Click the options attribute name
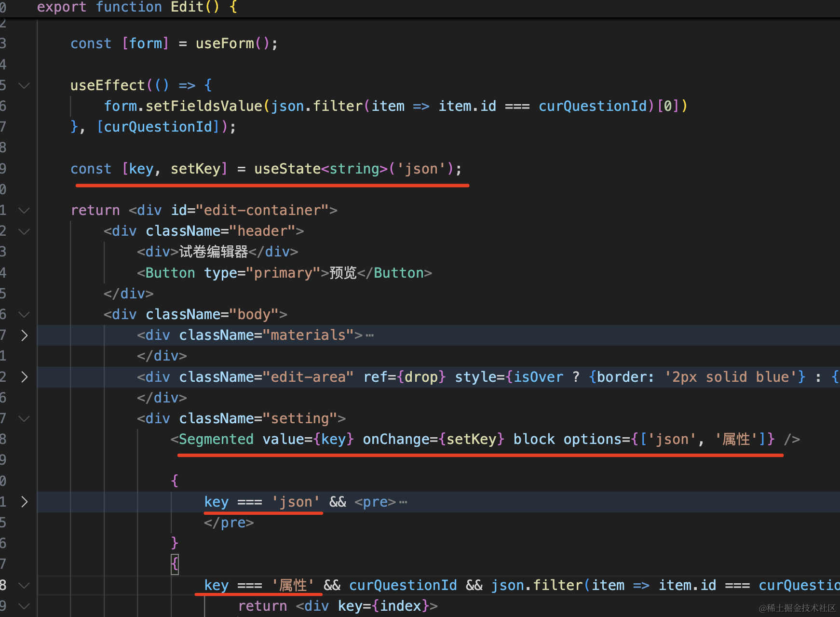Image resolution: width=840 pixels, height=617 pixels. 593,439
